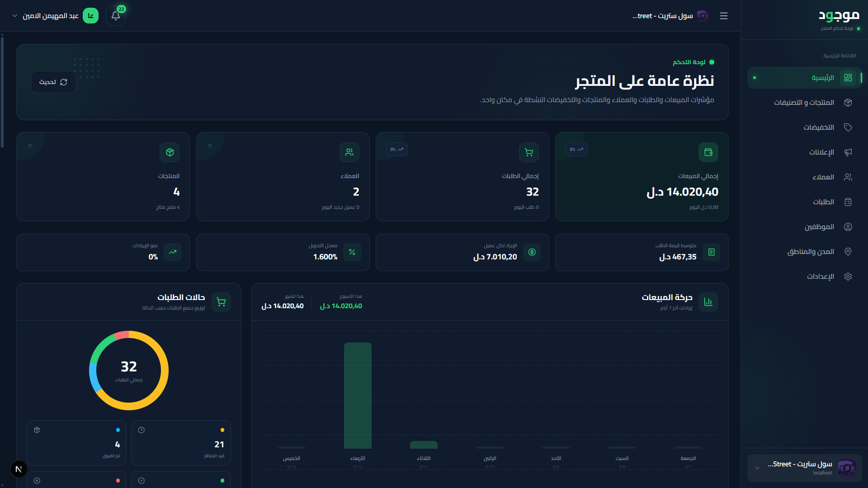Image resolution: width=868 pixels, height=488 pixels.
Task: Click the 467,35 د.ل average order value
Action: coord(678,257)
